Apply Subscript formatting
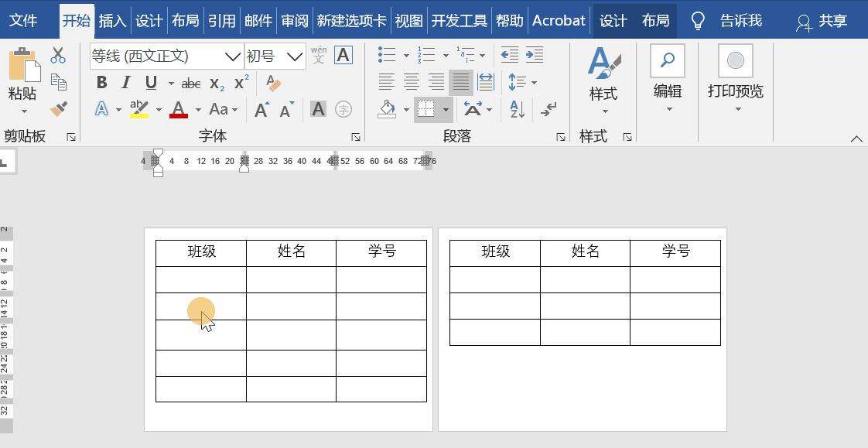 point(217,82)
